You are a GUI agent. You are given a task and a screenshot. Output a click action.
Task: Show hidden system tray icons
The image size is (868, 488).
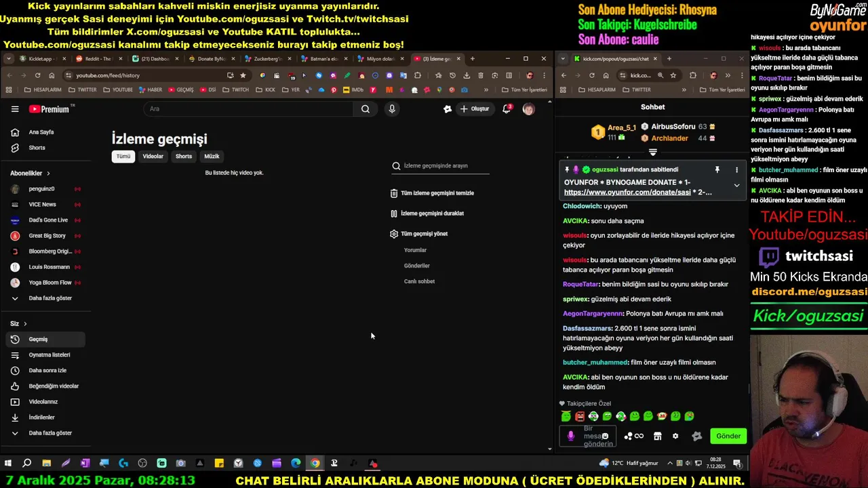tap(671, 464)
